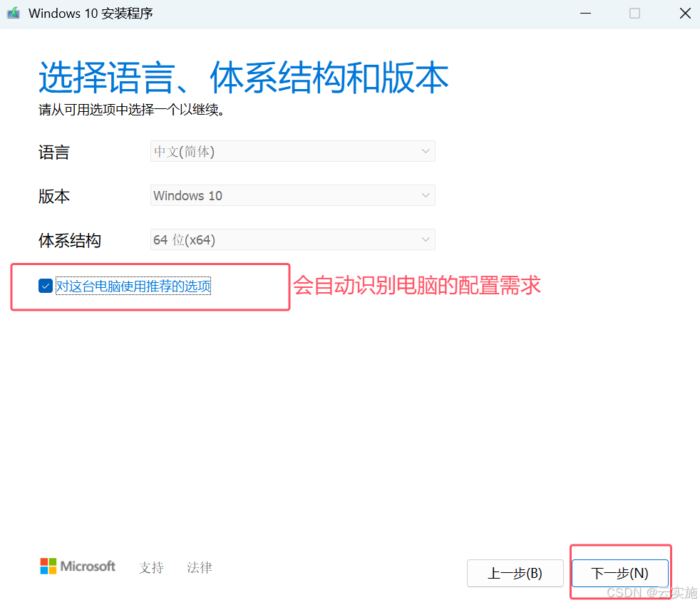Open the 版本 dropdown showing Windows 10

click(x=292, y=195)
